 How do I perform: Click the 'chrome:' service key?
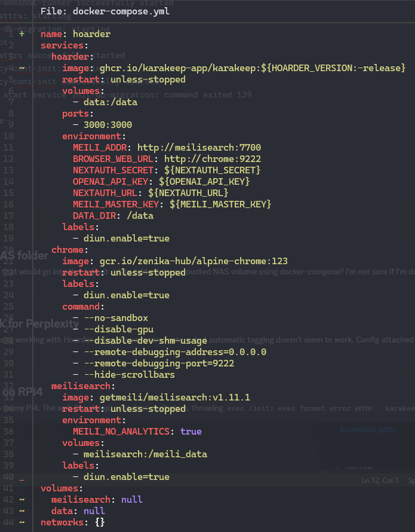[x=69, y=250]
